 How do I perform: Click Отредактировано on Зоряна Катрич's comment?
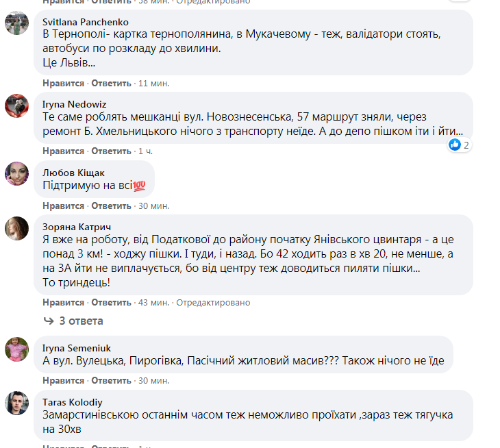point(213,302)
